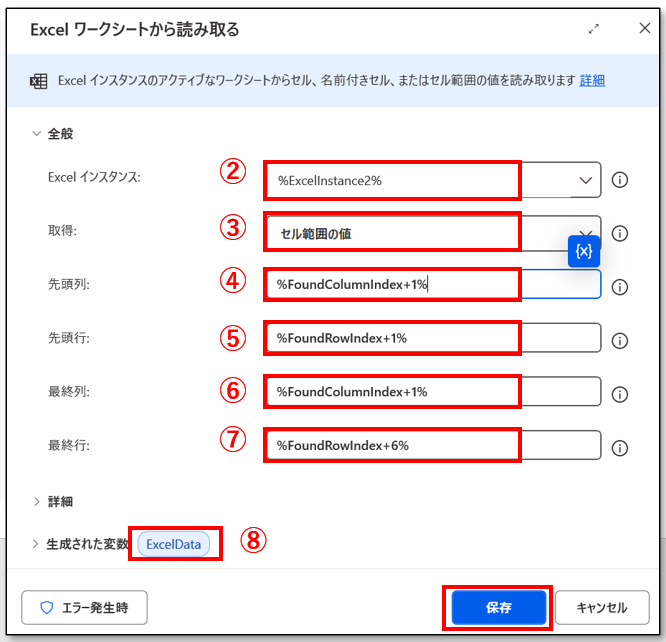Screen dimensions: 666x642
Task: Click the info icon beside 取得 field
Action: point(619,233)
